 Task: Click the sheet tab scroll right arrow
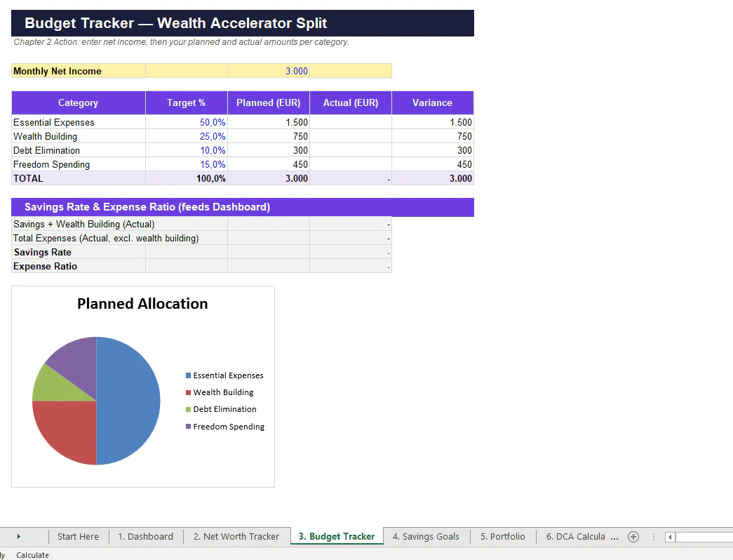19,537
